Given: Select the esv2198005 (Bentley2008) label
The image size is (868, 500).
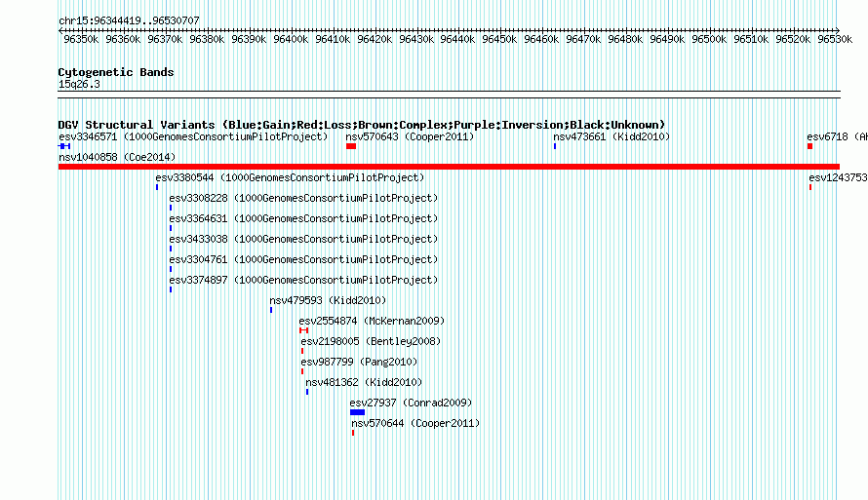Looking at the screenshot, I should pyautogui.click(x=371, y=341).
